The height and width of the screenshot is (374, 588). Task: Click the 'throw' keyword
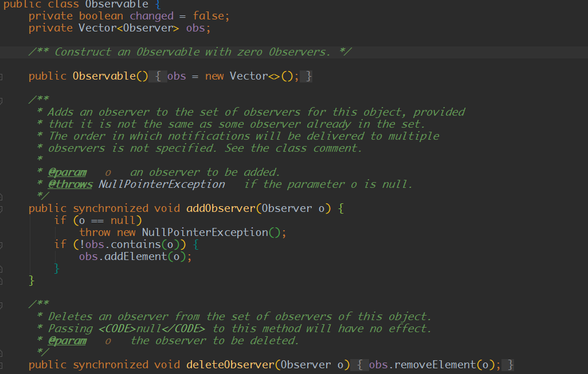coord(95,233)
